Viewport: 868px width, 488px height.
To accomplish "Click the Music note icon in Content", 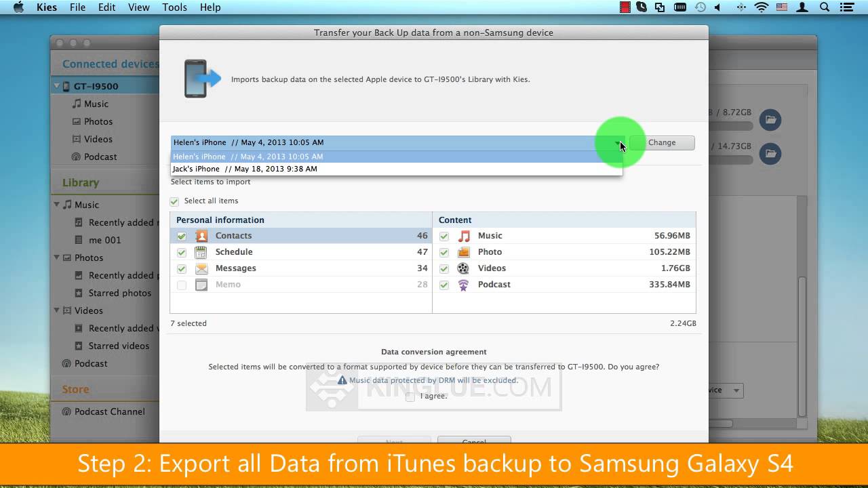I will tap(464, 236).
